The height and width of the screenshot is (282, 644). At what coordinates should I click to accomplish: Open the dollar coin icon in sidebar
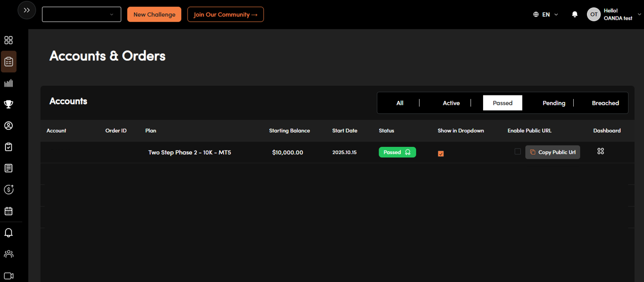(x=8, y=189)
